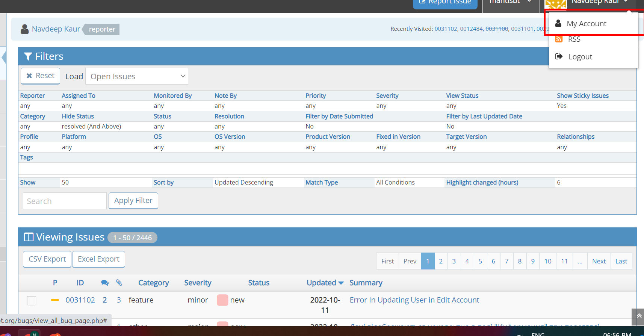Viewport: 644px width, 336px height.
Task: Click the attachments paperclip column icon
Action: pos(119,283)
